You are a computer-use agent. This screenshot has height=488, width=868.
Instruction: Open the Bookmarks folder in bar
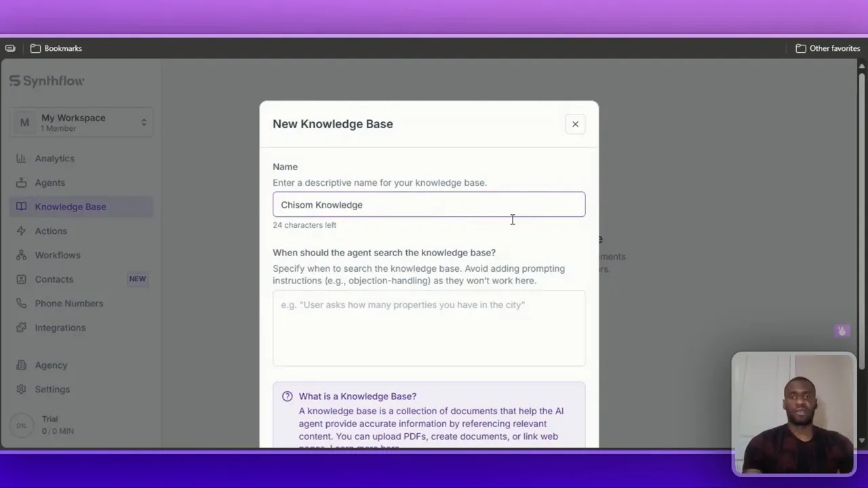point(56,49)
